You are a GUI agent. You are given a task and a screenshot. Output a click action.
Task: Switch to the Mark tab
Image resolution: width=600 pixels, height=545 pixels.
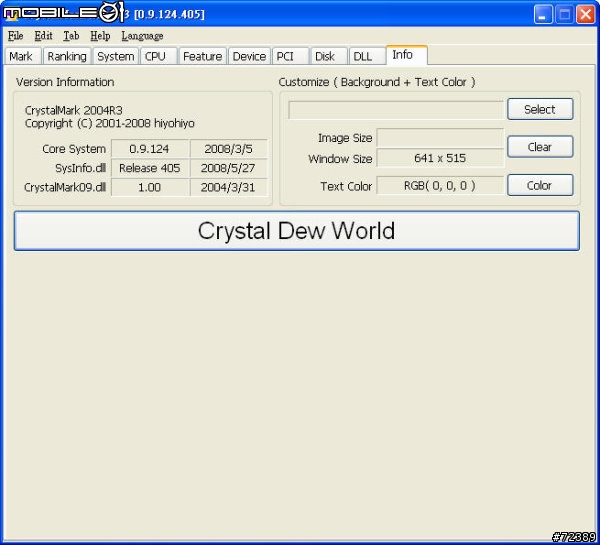point(23,56)
